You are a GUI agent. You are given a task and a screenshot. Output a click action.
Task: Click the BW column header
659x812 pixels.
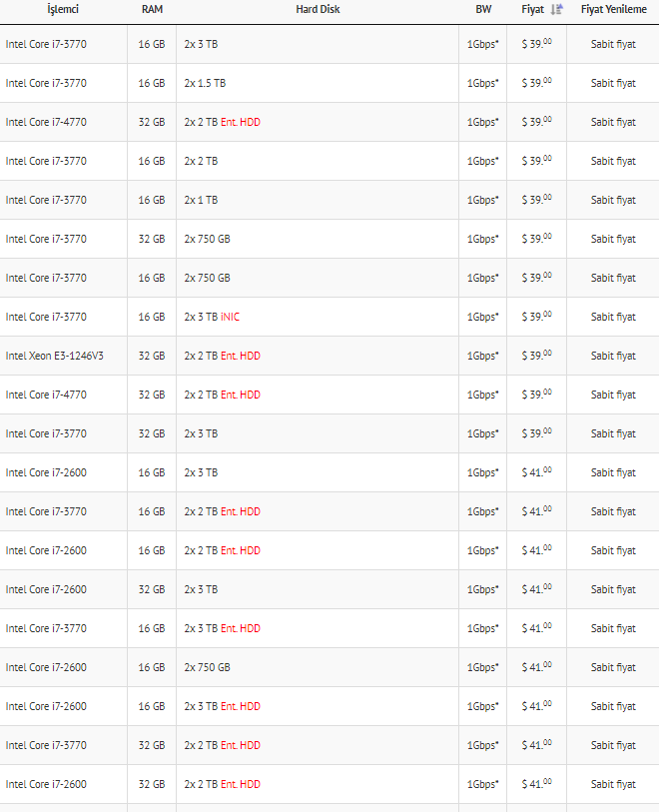(x=483, y=9)
